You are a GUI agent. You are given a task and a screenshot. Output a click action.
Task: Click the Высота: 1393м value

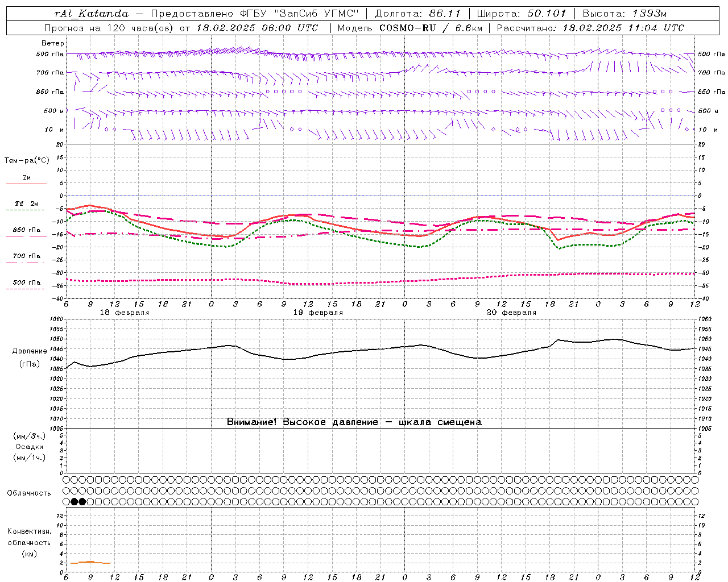(624, 14)
